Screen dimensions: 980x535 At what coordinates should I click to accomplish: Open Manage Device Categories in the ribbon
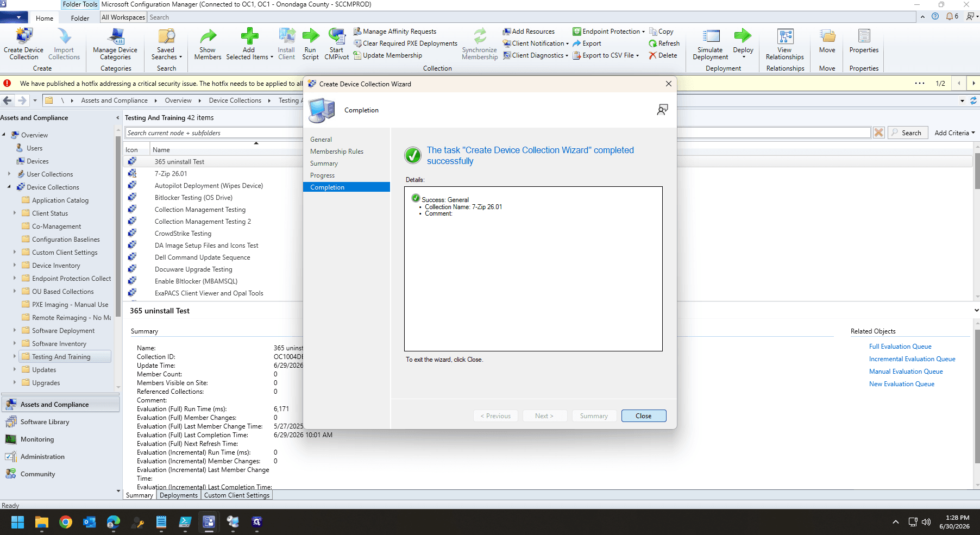pos(115,43)
